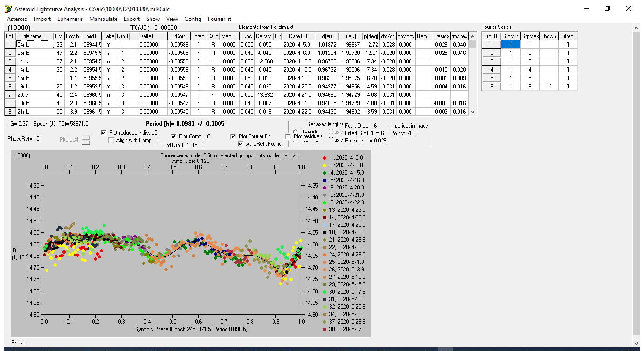This screenshot has height=351, width=644.
Task: Click legend dot for 9; 2020-4-22.0
Action: coord(324,203)
